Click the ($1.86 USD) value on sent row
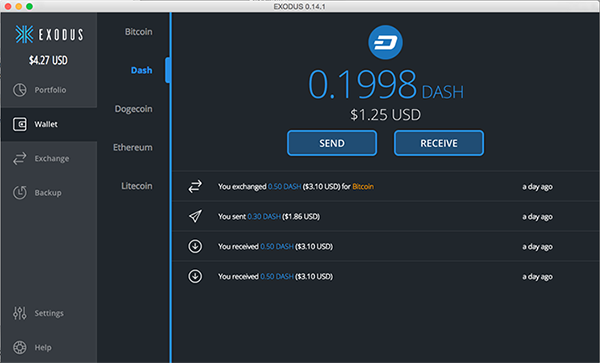Viewport: 600px width, 363px height. click(x=301, y=216)
